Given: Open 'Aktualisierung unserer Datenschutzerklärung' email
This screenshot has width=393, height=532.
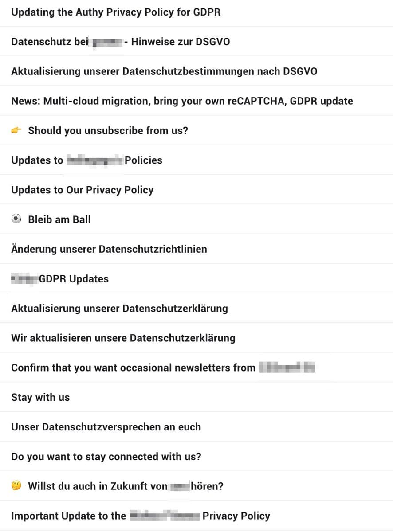Looking at the screenshot, I should click(119, 308).
